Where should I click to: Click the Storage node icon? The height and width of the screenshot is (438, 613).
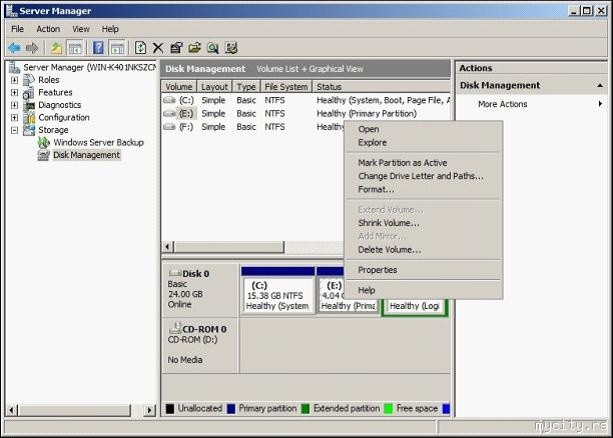29,130
